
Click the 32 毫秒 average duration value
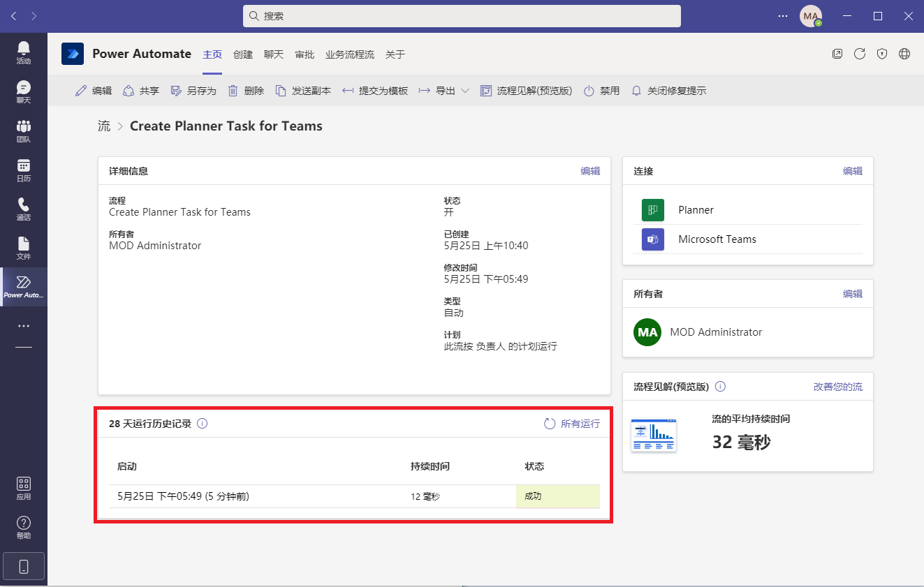tap(742, 442)
